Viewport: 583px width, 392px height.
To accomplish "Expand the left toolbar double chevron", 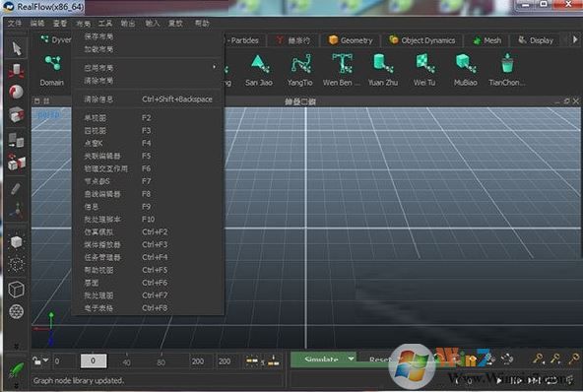I will 16,346.
